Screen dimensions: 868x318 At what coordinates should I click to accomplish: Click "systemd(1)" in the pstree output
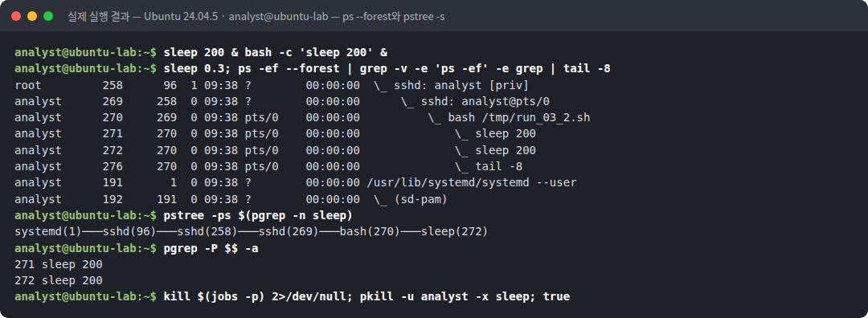[49, 232]
